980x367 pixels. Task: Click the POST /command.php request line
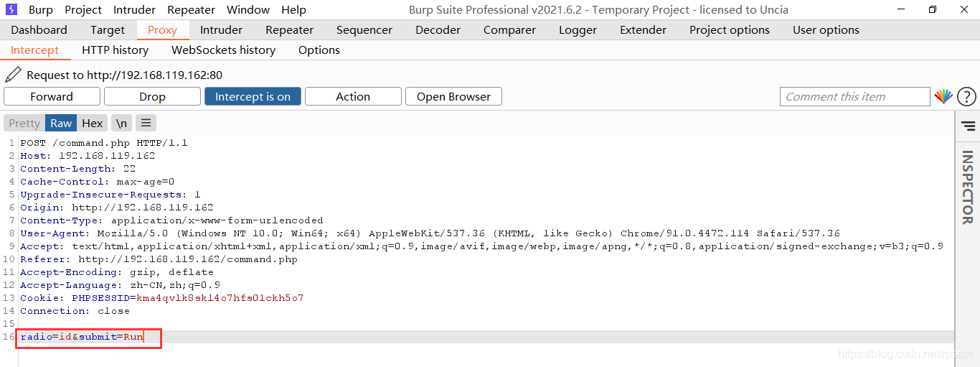pos(103,143)
